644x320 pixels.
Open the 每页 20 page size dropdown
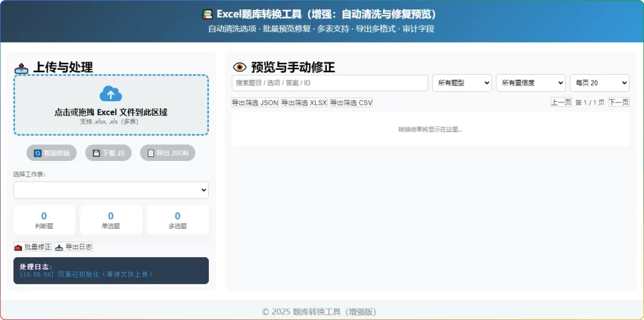pos(599,83)
